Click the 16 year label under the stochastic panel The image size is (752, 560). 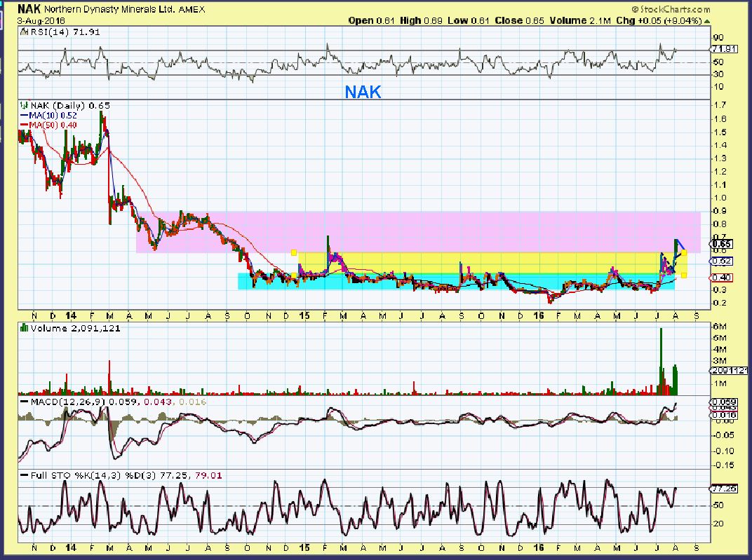(x=539, y=548)
